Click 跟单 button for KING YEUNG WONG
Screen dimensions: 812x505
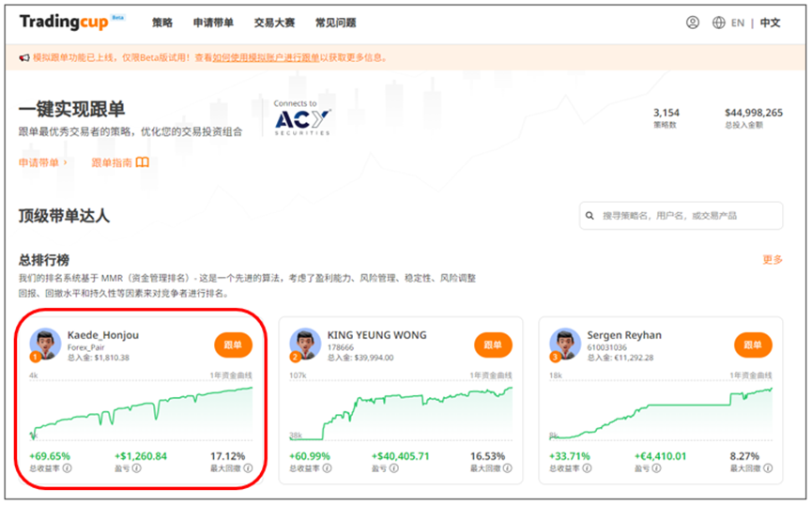(x=492, y=344)
